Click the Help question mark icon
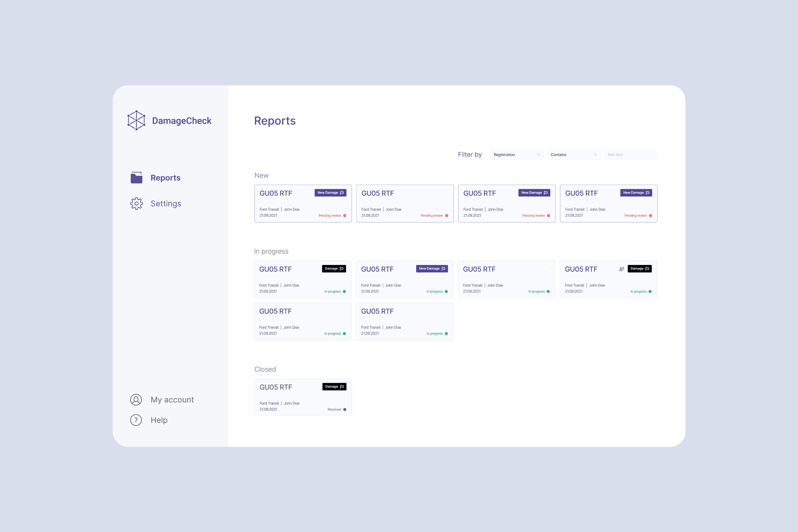798x532 pixels. pos(136,420)
